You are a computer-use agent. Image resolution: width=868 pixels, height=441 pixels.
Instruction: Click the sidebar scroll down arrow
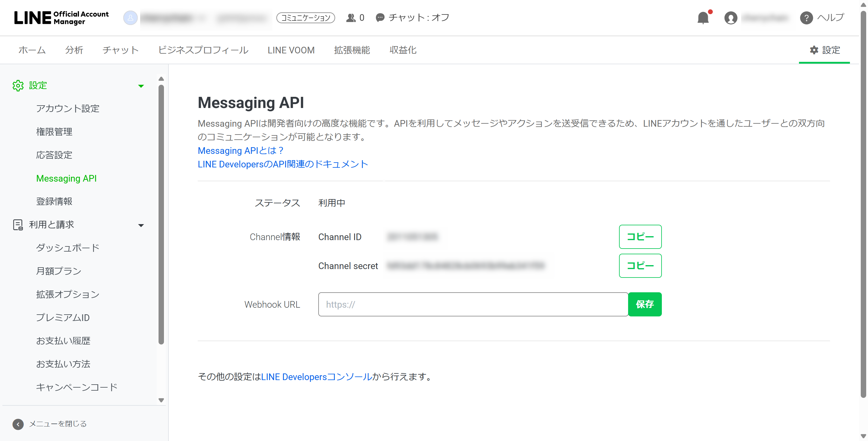click(161, 400)
